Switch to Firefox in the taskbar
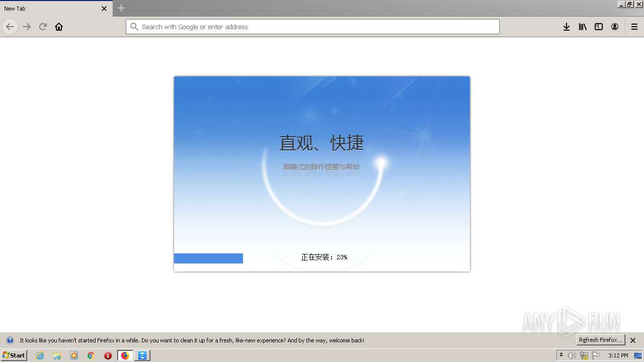The image size is (644, 362). click(x=125, y=355)
